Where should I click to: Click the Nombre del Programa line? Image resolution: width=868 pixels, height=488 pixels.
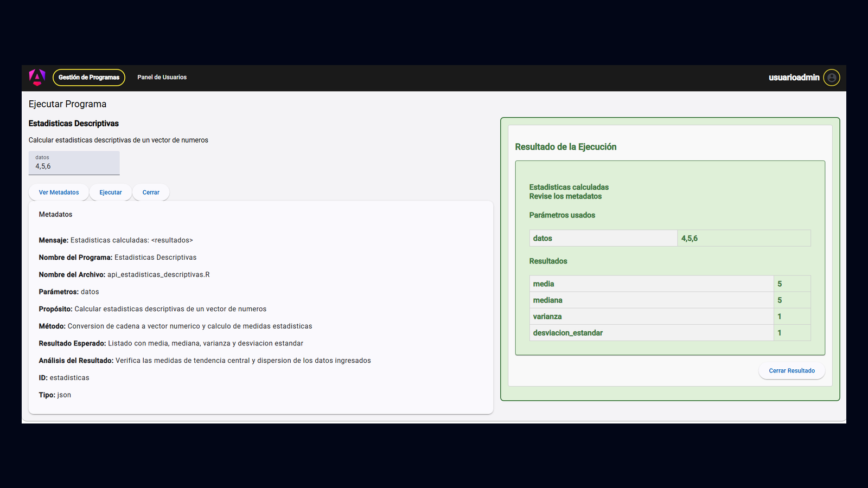coord(118,258)
